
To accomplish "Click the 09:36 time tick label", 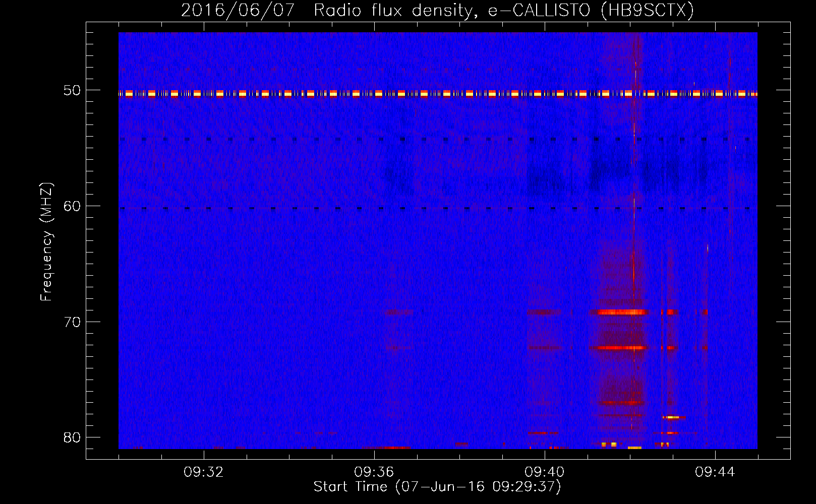I will (x=374, y=472).
